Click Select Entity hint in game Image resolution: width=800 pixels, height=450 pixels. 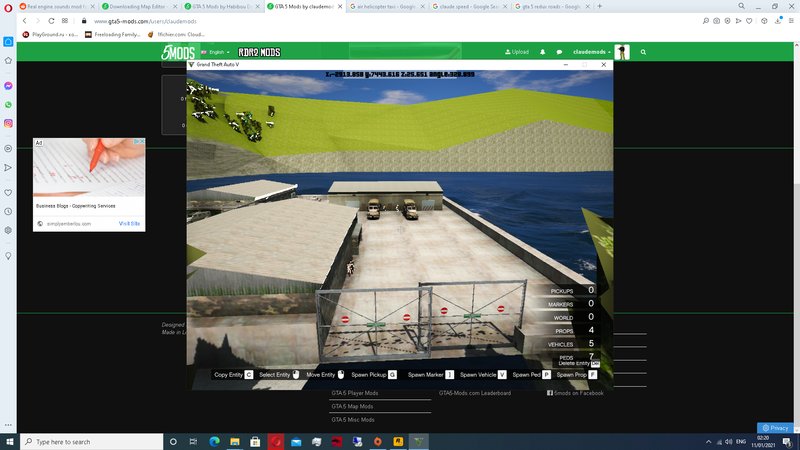pos(279,374)
